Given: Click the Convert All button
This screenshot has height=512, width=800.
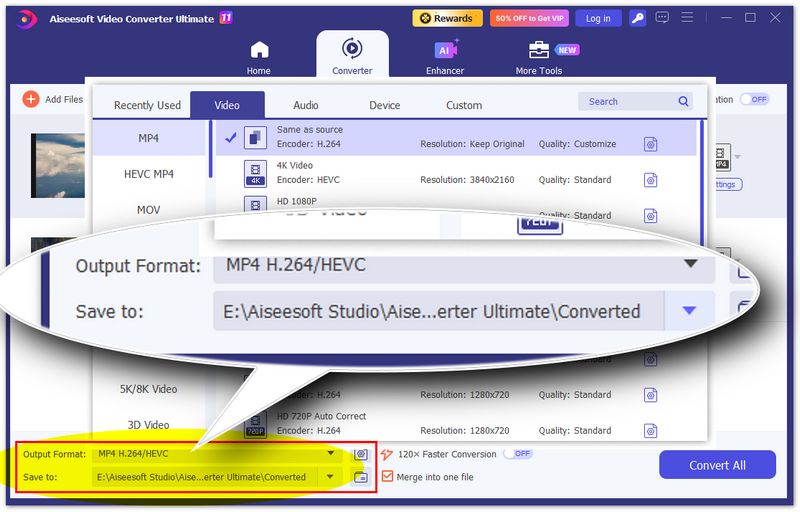Looking at the screenshot, I should (717, 465).
